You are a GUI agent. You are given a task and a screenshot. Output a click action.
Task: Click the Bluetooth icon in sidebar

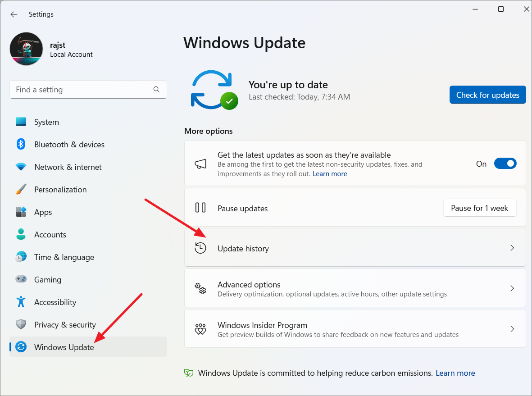(x=21, y=144)
